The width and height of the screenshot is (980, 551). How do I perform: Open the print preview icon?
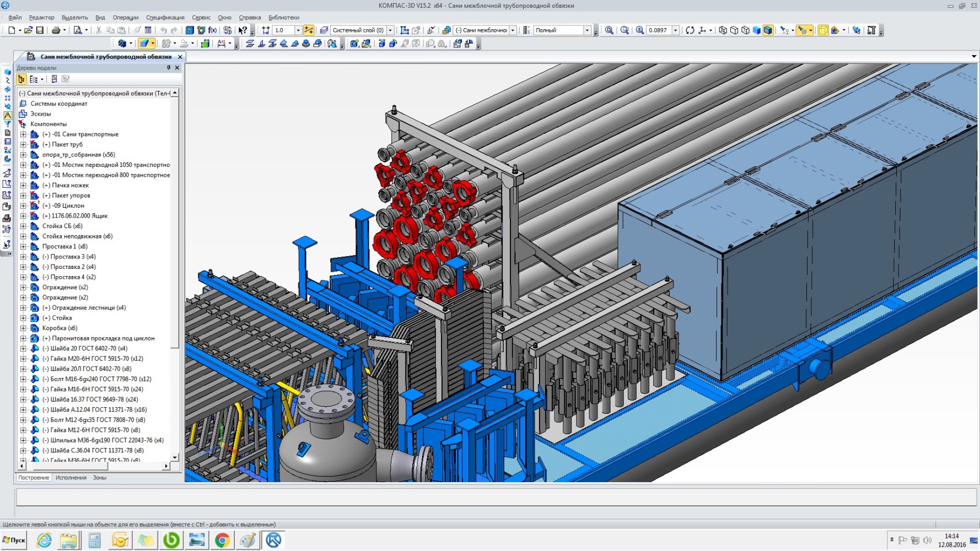78,30
